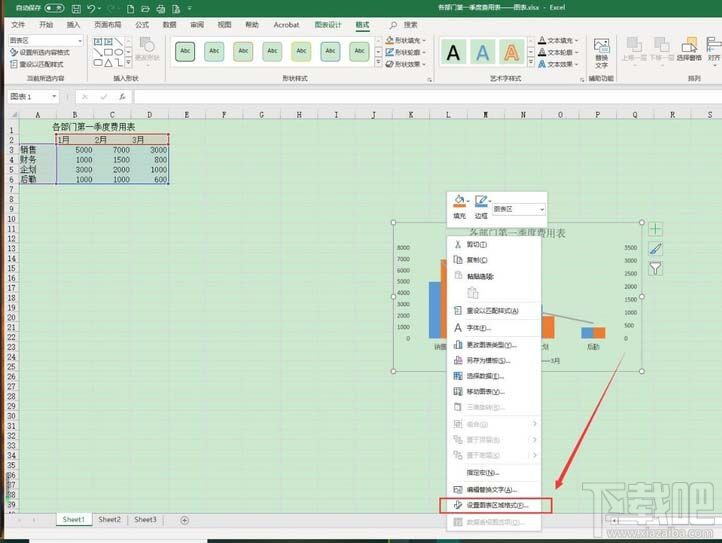Click the Open folder icon in title bar
Screen dimensions: 722x543
click(146, 8)
